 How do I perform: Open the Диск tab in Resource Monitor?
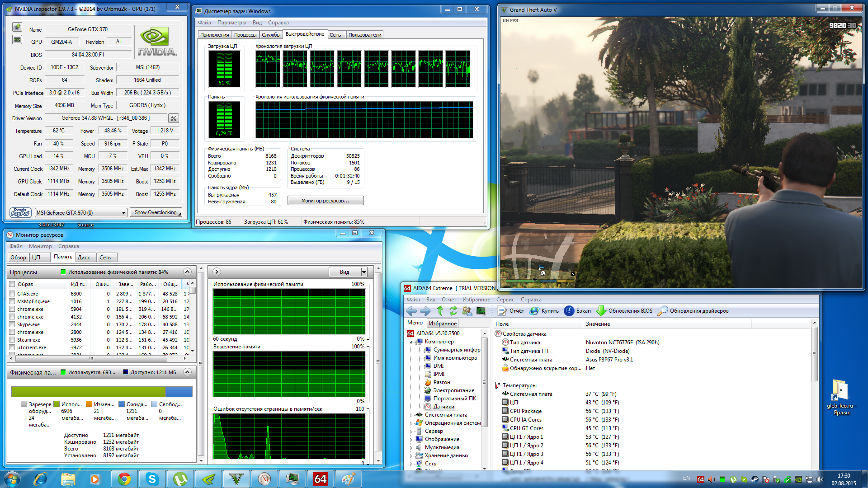coord(84,258)
